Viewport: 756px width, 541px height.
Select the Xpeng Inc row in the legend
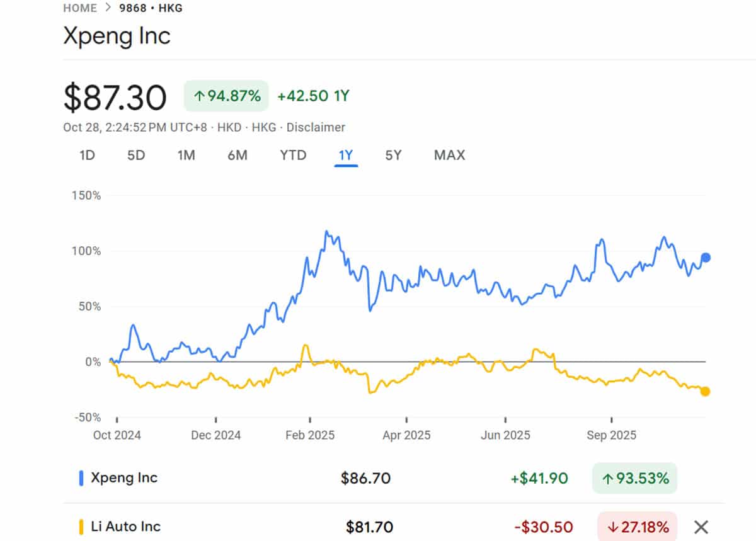pos(124,478)
